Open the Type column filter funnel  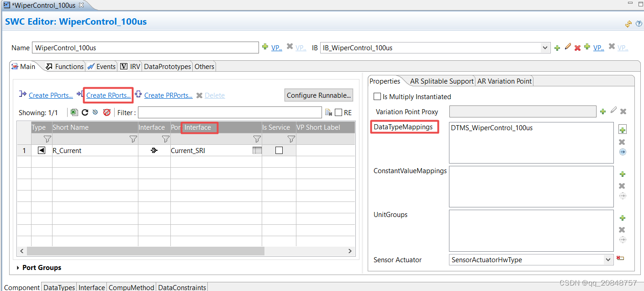tap(47, 139)
